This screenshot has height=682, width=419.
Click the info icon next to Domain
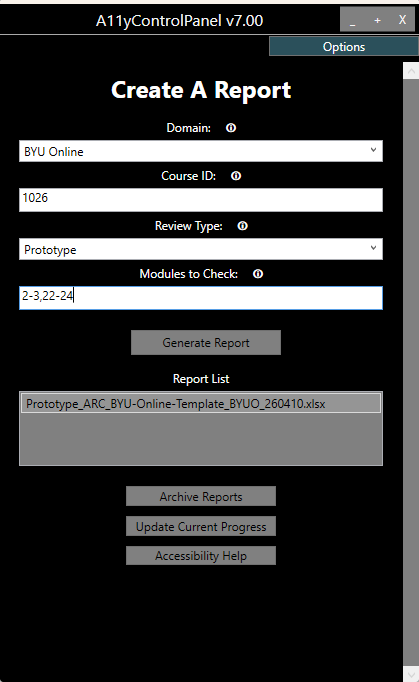[x=231, y=128]
